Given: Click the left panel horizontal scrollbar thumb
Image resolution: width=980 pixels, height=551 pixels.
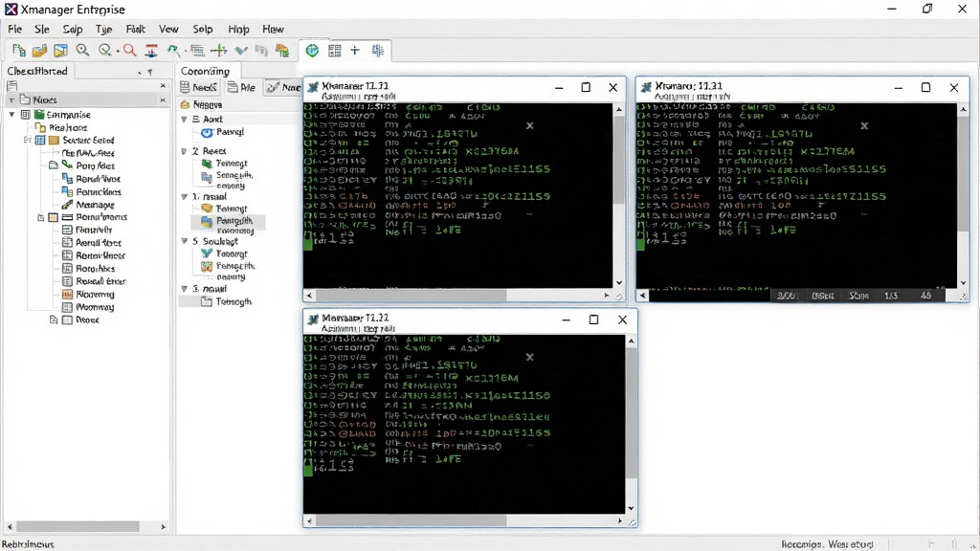Looking at the screenshot, I should click(78, 527).
